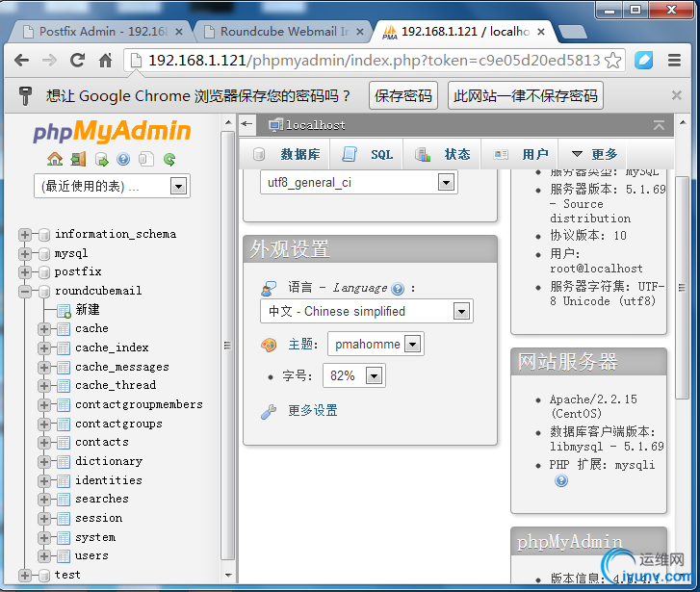Open the 数据库 tab
Screen dimensions: 700x592
pos(286,154)
